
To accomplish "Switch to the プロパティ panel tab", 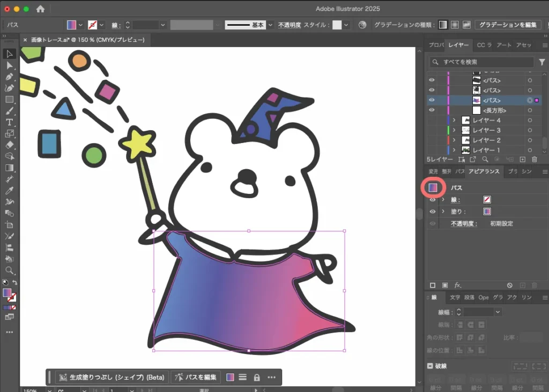I will pyautogui.click(x=436, y=45).
